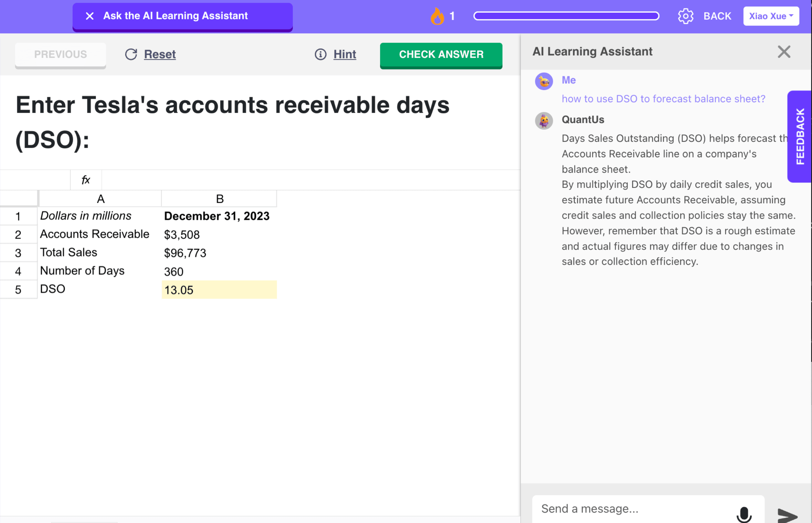The width and height of the screenshot is (812, 523).
Task: Activate the microphone icon for voice input
Action: [x=744, y=514]
